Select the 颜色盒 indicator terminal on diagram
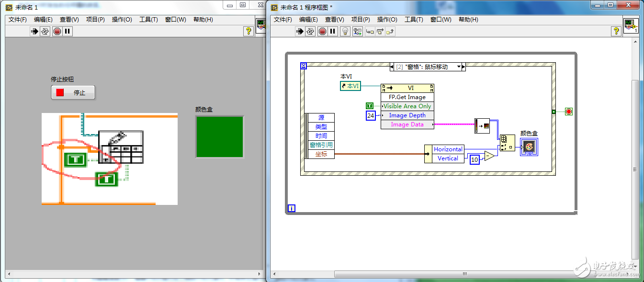644x282 pixels. coord(529,147)
